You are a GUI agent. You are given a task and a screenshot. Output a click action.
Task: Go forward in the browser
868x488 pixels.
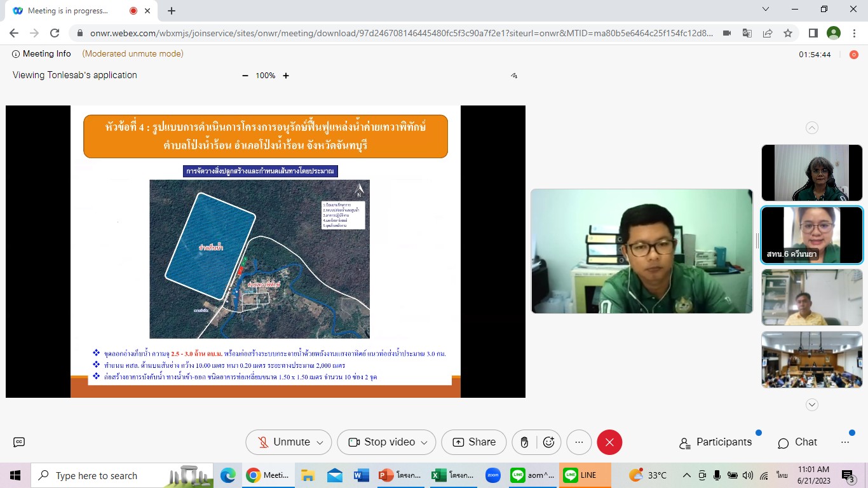(34, 33)
